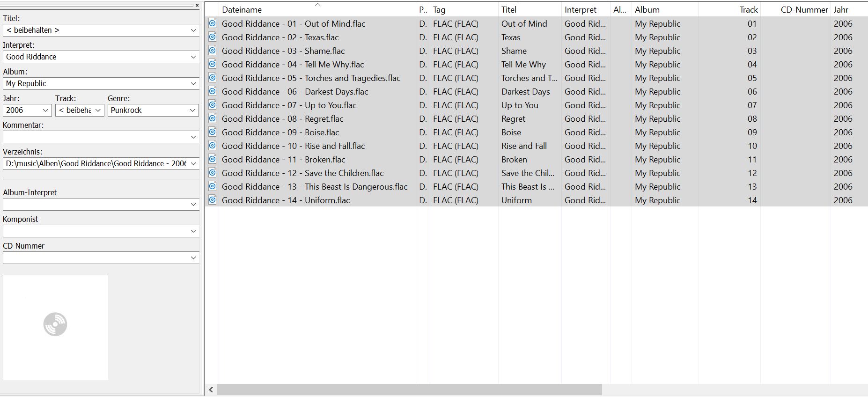Image resolution: width=868 pixels, height=397 pixels.
Task: Open the Titel dropdown arrow
Action: (x=193, y=30)
